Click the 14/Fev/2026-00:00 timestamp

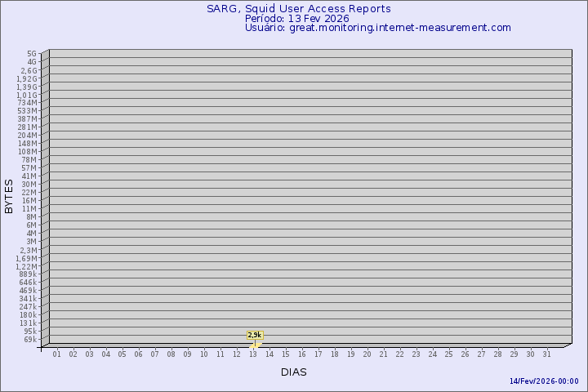point(544,381)
